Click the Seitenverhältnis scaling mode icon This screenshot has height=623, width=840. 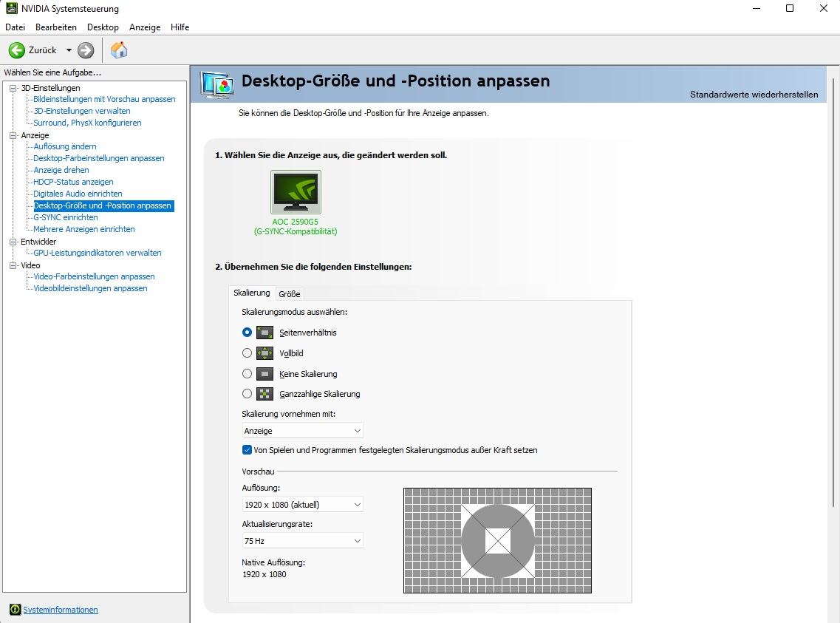[264, 333]
